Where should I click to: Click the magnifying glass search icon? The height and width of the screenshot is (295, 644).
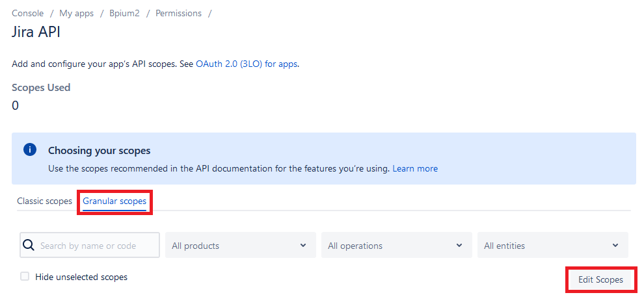[29, 246]
